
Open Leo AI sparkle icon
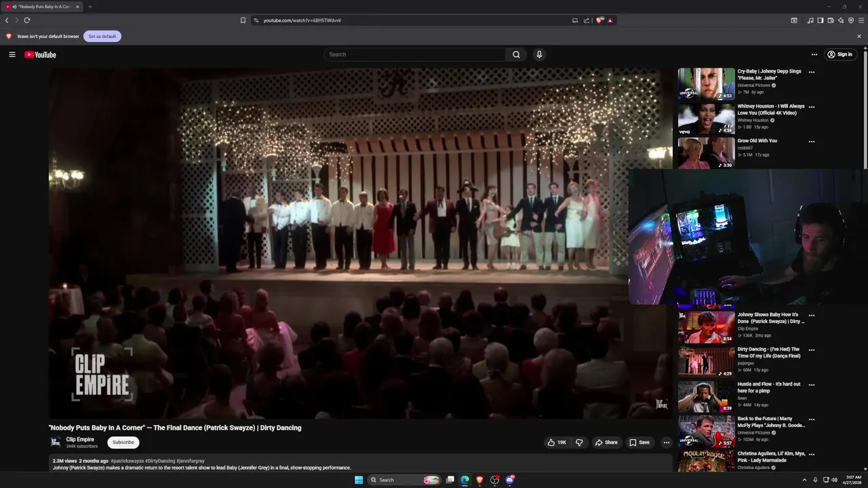840,20
